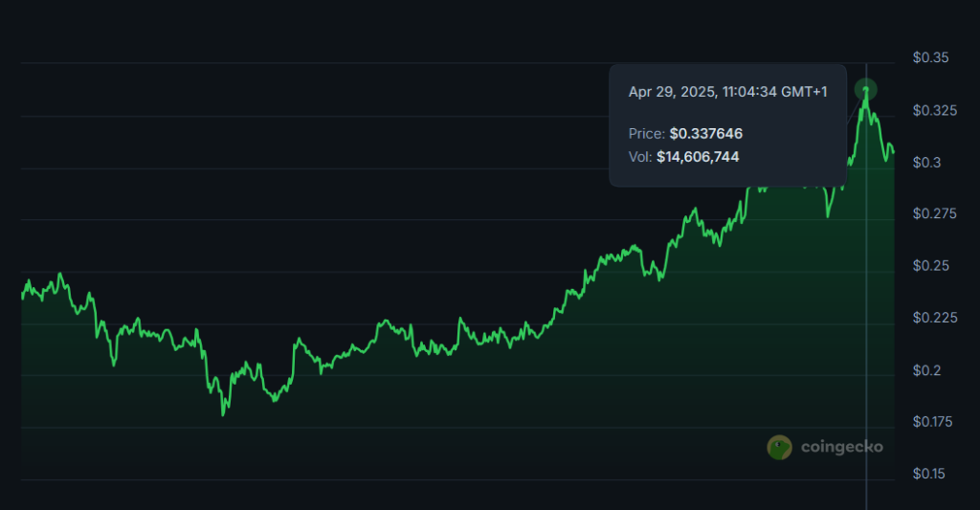This screenshot has width=980, height=510.
Task: Click the "Price:" label in the tooltip
Action: [x=647, y=134]
